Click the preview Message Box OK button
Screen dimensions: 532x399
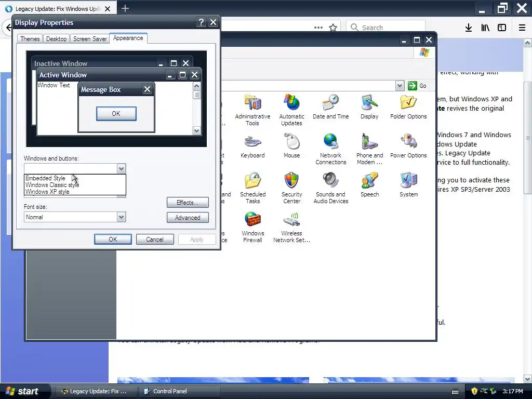pos(116,114)
